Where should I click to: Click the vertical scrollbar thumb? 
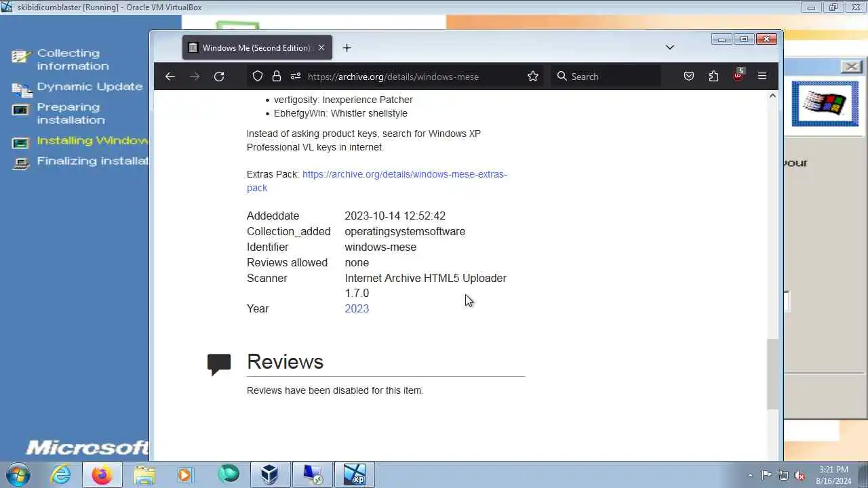coord(772,374)
